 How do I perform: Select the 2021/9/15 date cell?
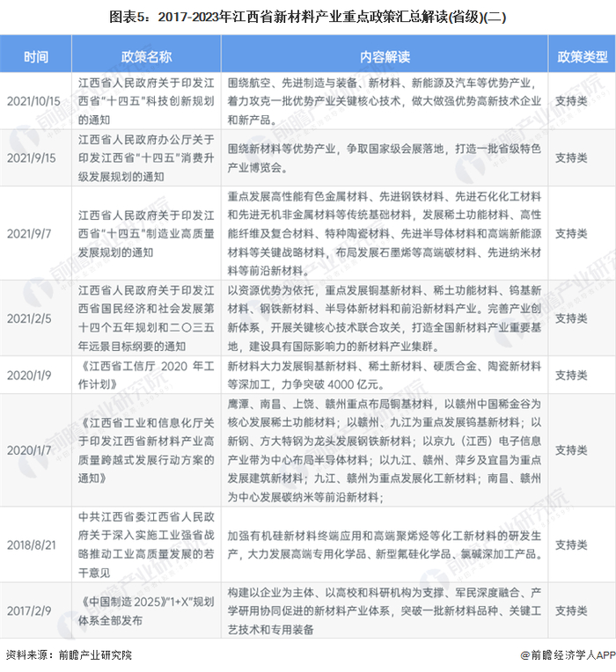[x=32, y=157]
